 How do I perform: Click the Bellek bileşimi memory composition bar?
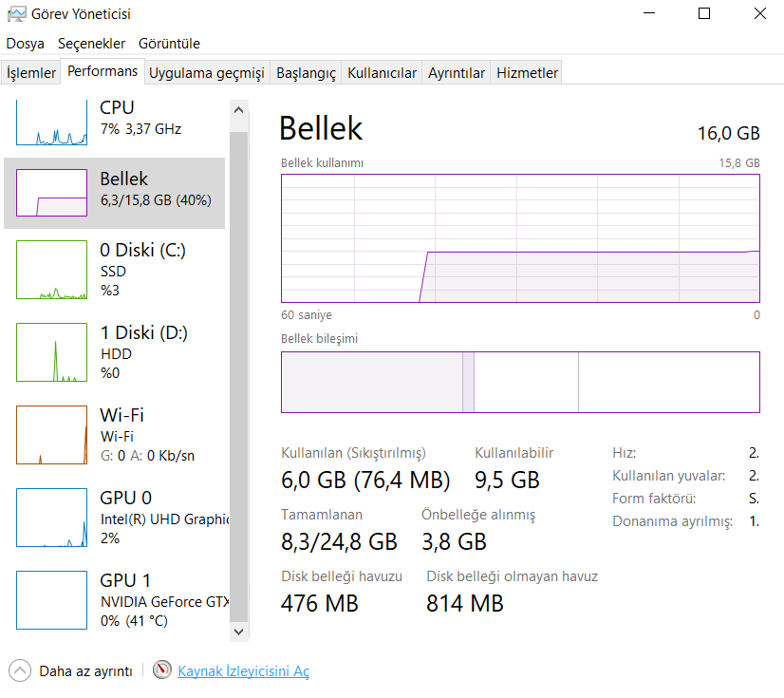coord(520,382)
